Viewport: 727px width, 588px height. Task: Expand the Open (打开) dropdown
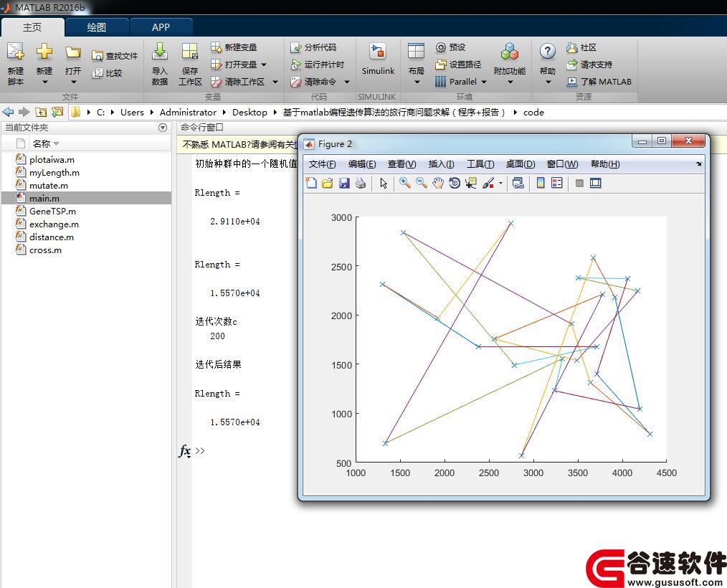click(x=73, y=82)
